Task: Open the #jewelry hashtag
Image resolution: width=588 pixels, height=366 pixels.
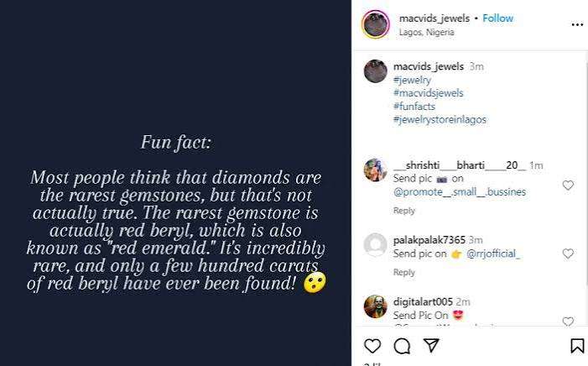Action: click(x=412, y=80)
